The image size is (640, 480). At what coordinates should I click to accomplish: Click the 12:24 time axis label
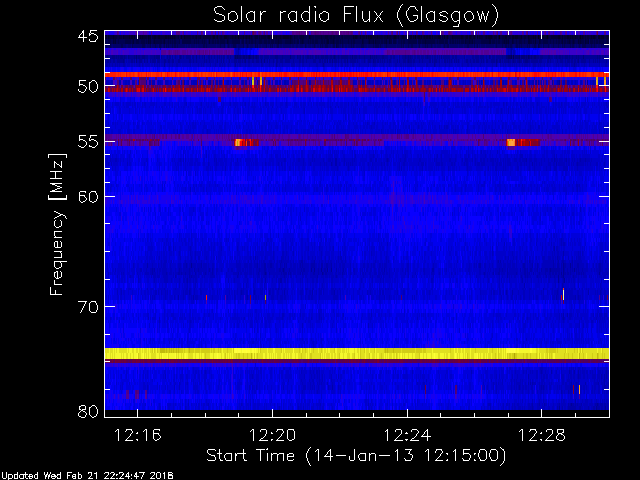[407, 435]
